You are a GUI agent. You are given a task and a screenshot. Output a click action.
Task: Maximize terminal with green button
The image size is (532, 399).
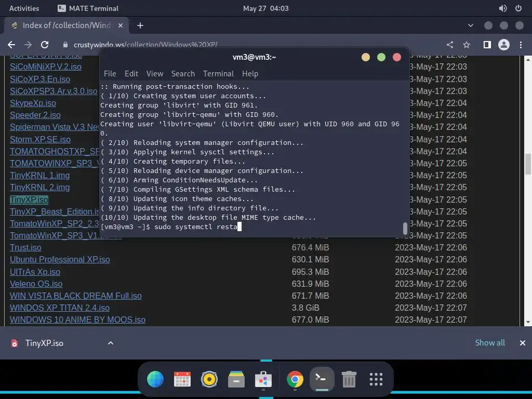(x=381, y=57)
